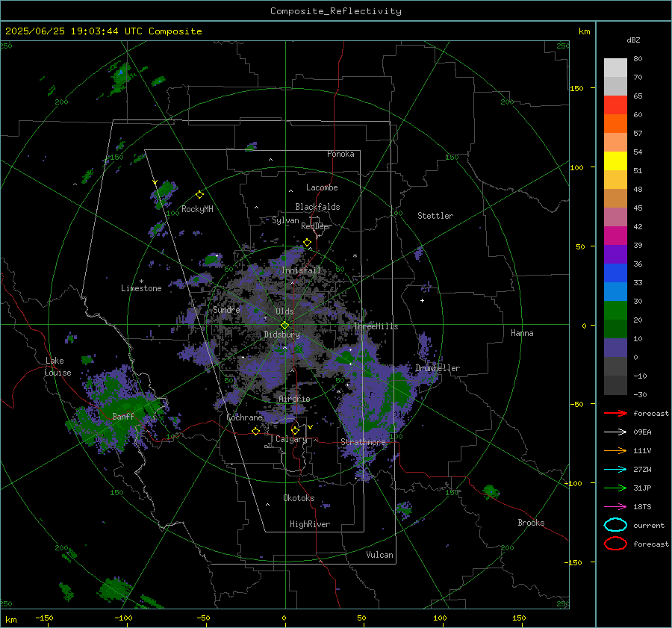Click the Limestone label
672x628 pixels.
point(141,288)
